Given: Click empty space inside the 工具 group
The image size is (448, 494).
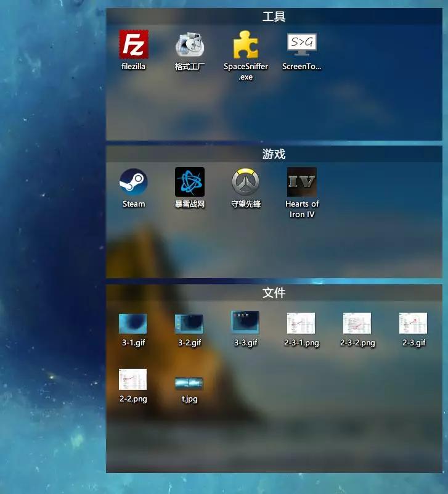Looking at the screenshot, I should coord(370,105).
